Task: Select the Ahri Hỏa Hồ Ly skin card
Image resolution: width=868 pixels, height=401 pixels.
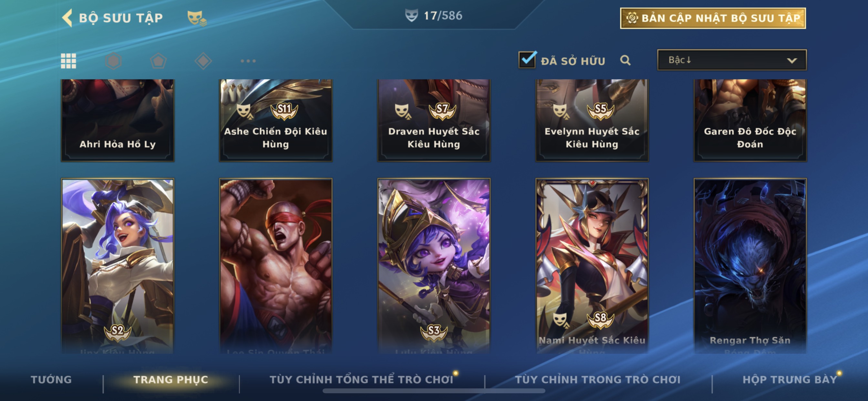Action: coord(118,120)
